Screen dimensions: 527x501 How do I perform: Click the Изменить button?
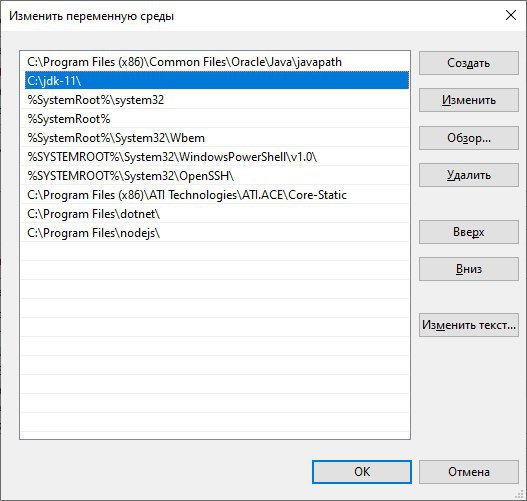coord(469,100)
